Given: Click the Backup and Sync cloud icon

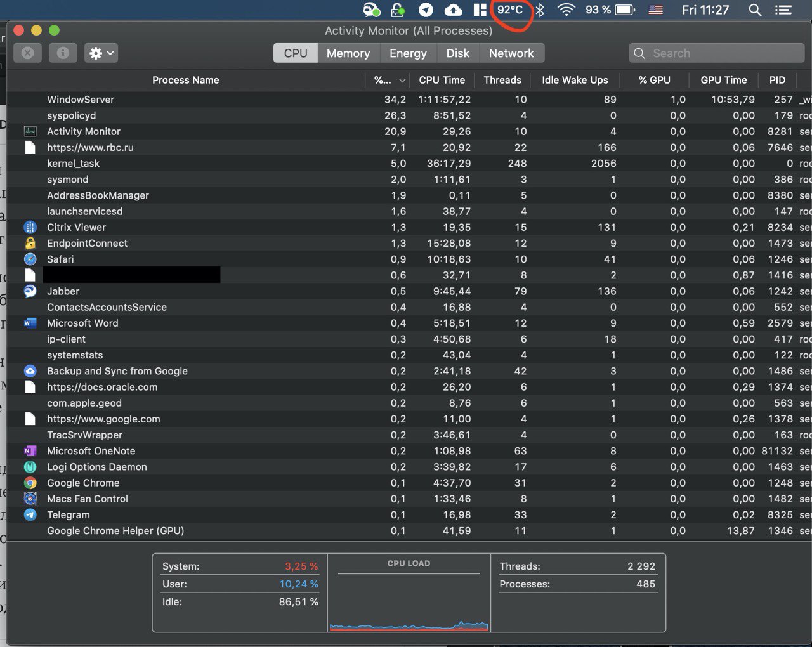Looking at the screenshot, I should (30, 371).
